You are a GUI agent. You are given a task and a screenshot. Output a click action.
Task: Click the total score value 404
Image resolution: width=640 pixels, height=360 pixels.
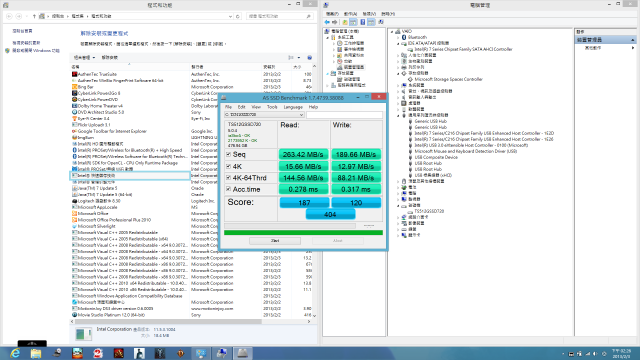click(330, 214)
